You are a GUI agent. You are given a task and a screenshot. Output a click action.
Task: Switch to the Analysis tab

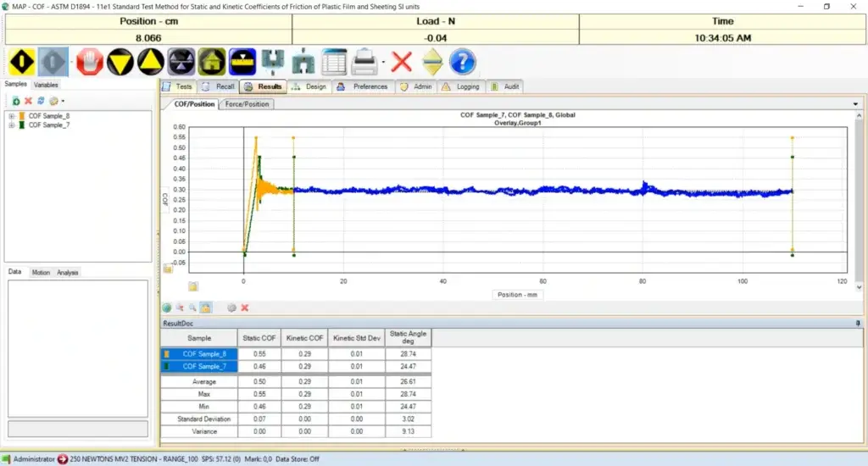[68, 272]
